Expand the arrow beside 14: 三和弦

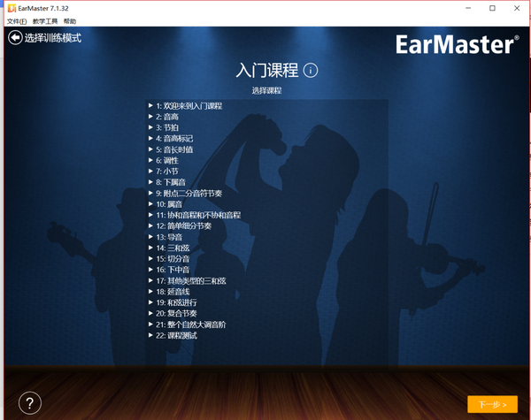tap(151, 248)
